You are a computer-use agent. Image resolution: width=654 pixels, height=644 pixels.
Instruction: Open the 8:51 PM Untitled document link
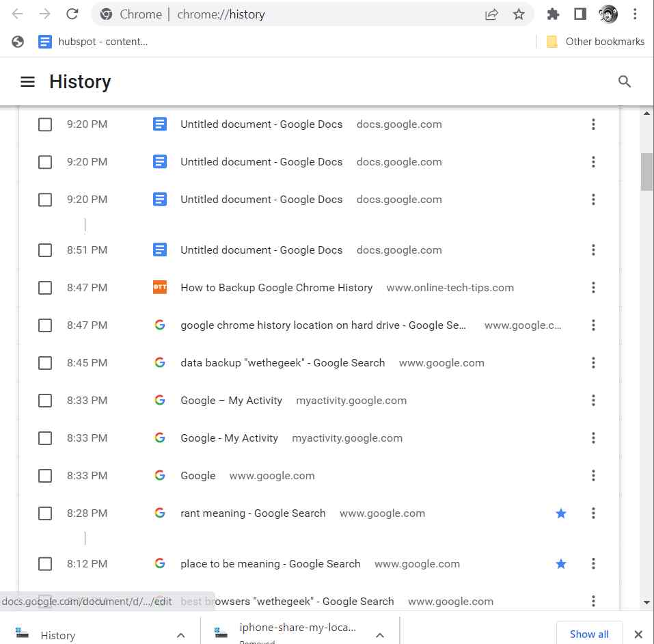262,250
